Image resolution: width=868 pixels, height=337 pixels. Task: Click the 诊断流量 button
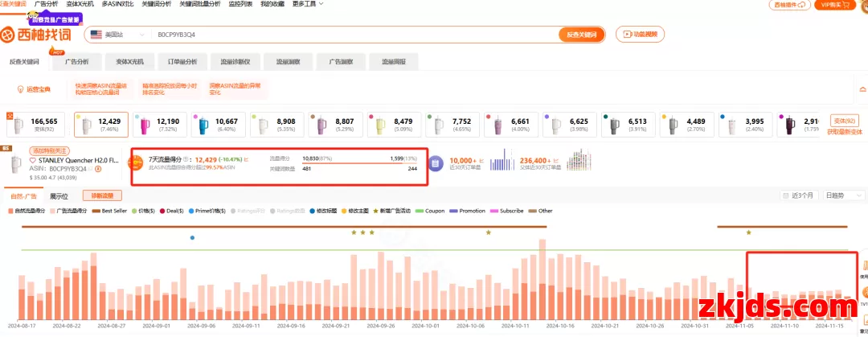[102, 195]
